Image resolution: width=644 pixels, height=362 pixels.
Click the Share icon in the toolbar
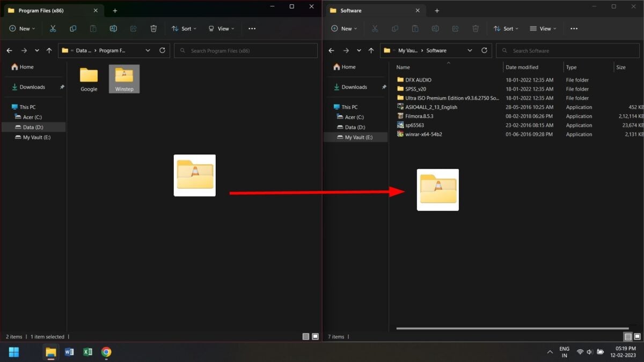pyautogui.click(x=133, y=28)
